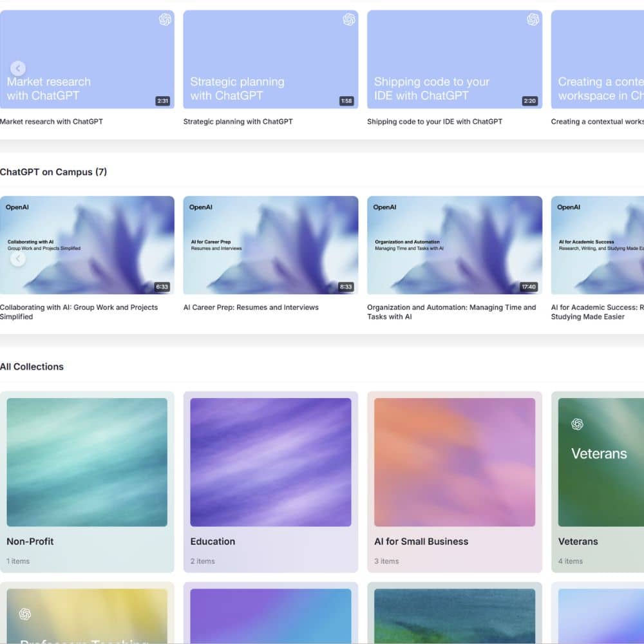Click OpenAI logo on Veterans collection card
Image resolution: width=644 pixels, height=644 pixels.
pos(577,424)
